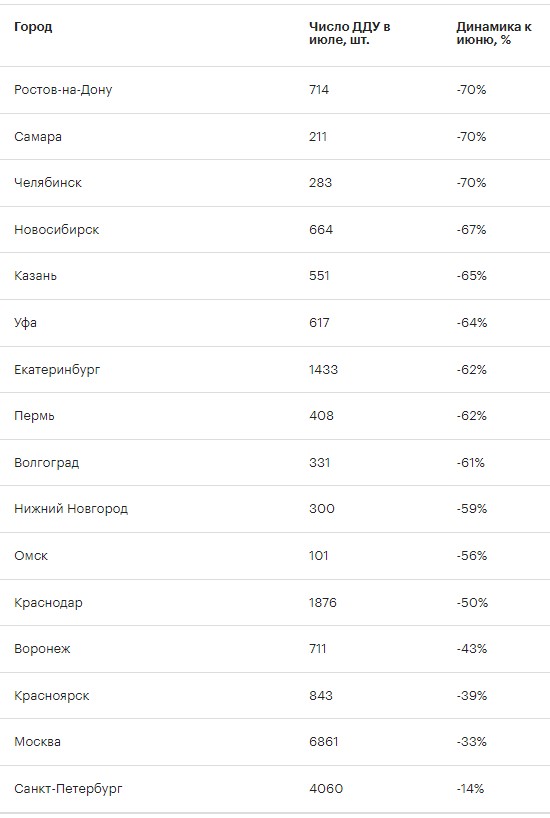Click the Воронеж city name

point(42,648)
